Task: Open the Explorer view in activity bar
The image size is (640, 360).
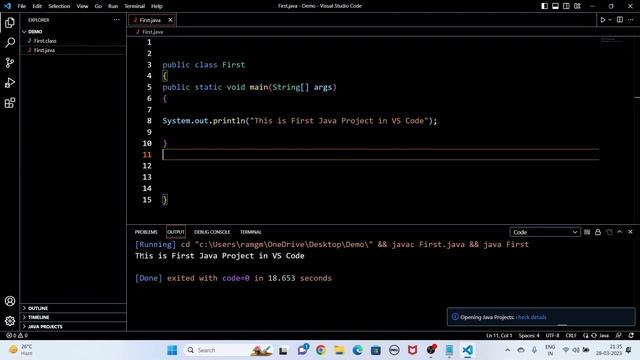Action: 10,22
